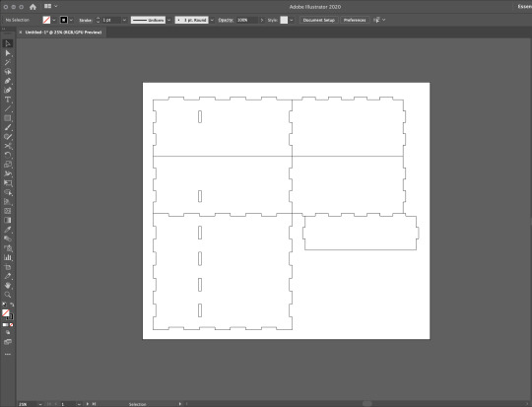Select the Type tool

click(8, 100)
